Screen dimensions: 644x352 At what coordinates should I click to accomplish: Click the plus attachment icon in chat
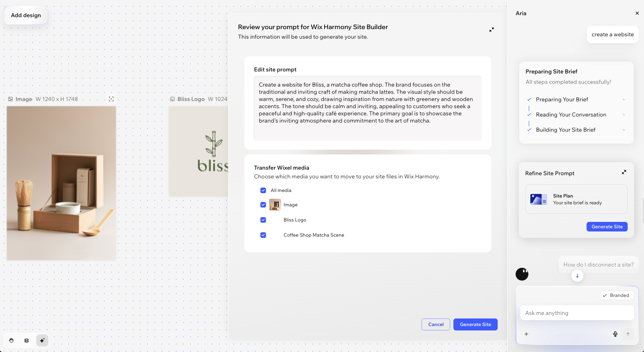click(526, 334)
